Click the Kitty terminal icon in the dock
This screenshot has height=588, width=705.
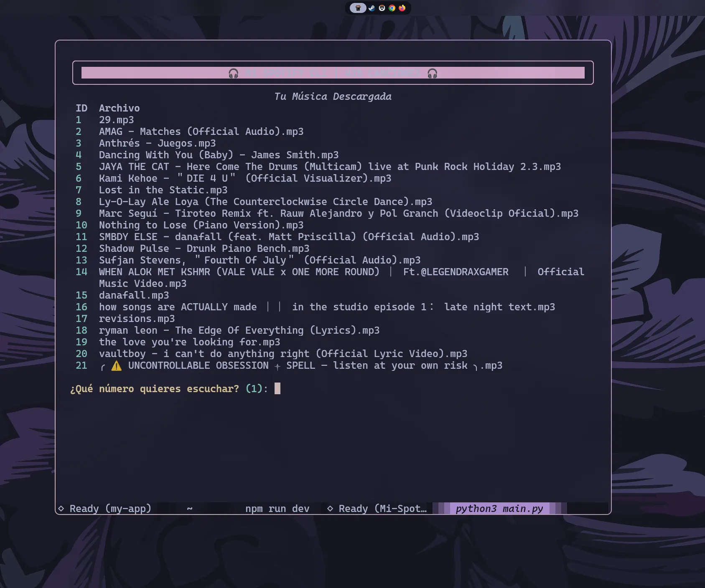(x=358, y=8)
